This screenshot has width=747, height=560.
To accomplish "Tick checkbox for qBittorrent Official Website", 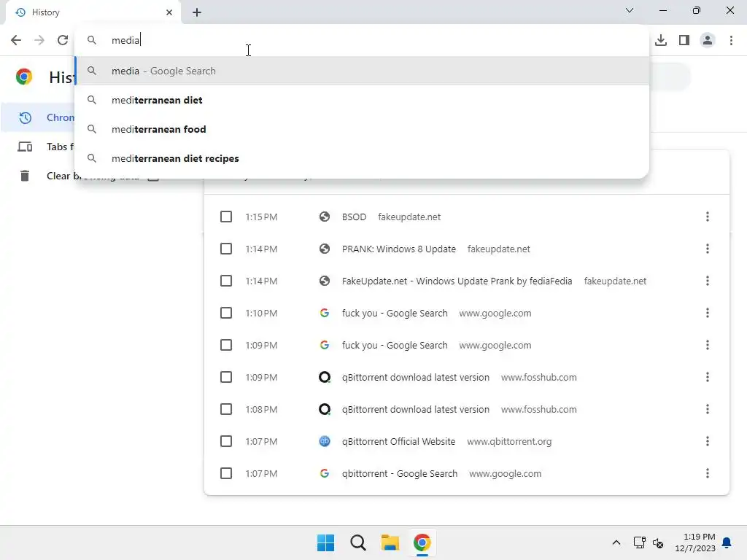I will click(x=226, y=441).
